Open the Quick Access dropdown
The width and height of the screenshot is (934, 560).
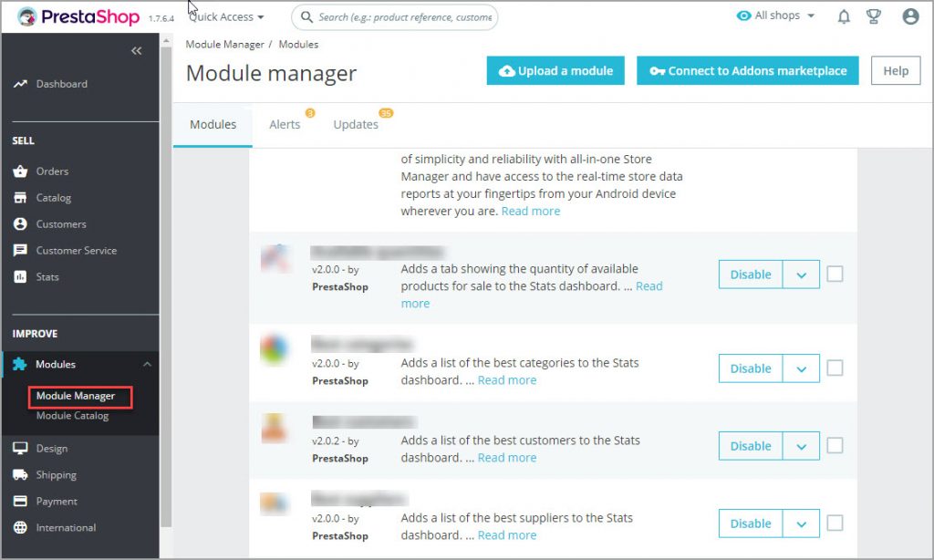227,16
